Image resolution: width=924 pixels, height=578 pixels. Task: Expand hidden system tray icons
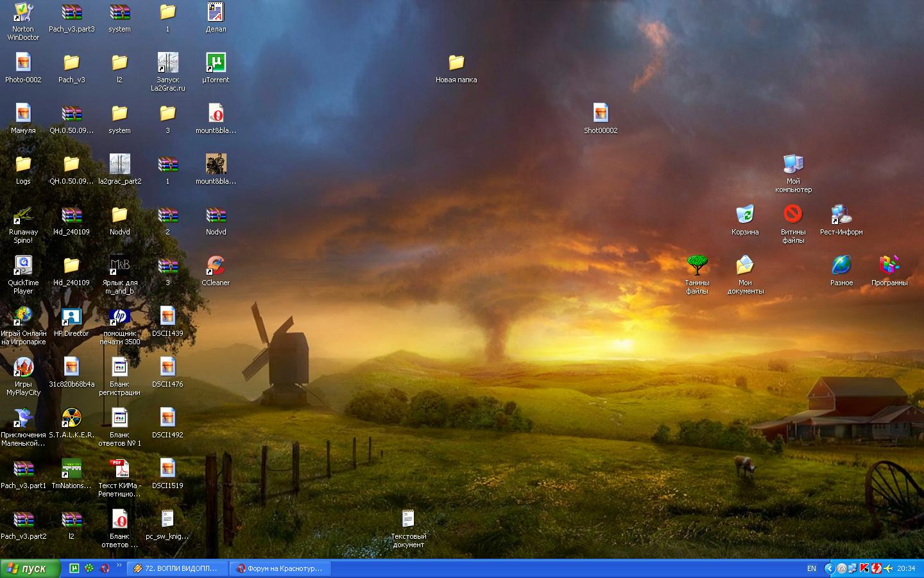pos(829,568)
